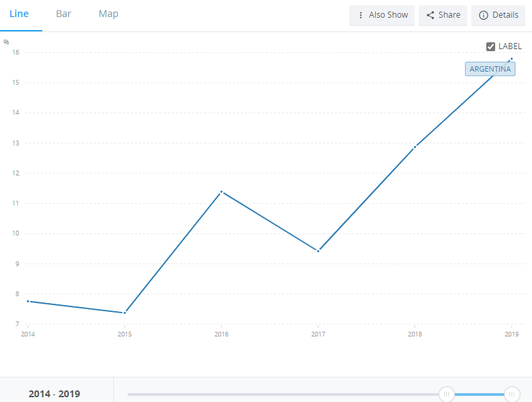
Task: Click the 2014 - 2019 range text
Action: pos(54,394)
